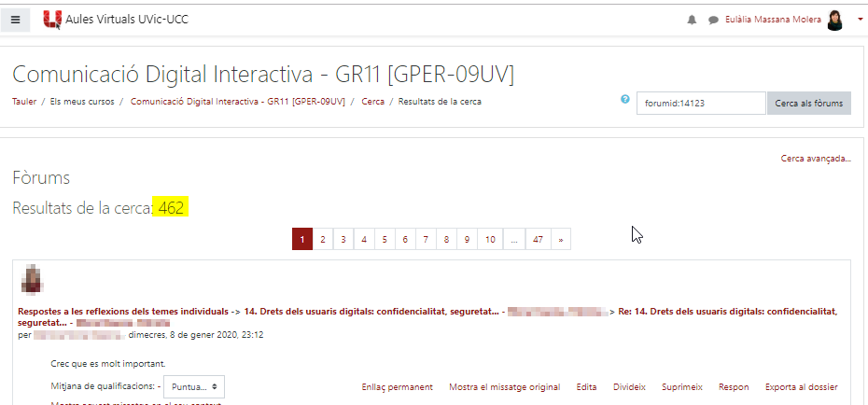Open the hamburger side navigation menu
This screenshot has height=405, width=868.
[15, 20]
